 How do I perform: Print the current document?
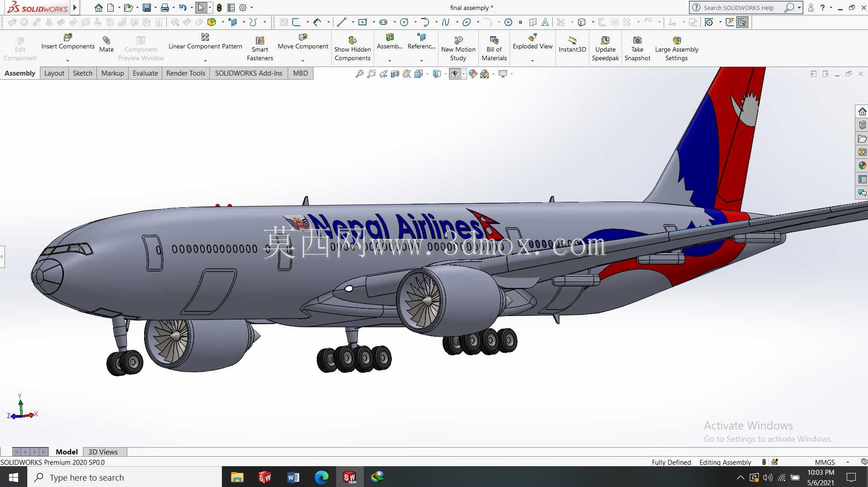[x=165, y=8]
